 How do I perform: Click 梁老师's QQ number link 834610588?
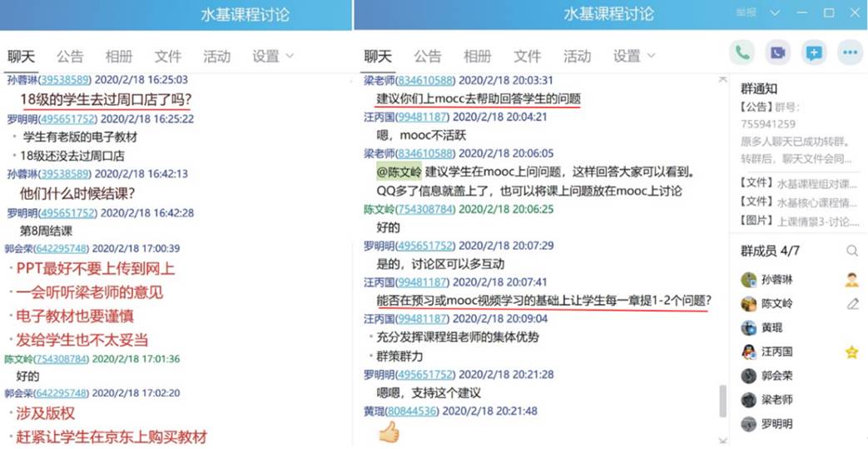(425, 81)
